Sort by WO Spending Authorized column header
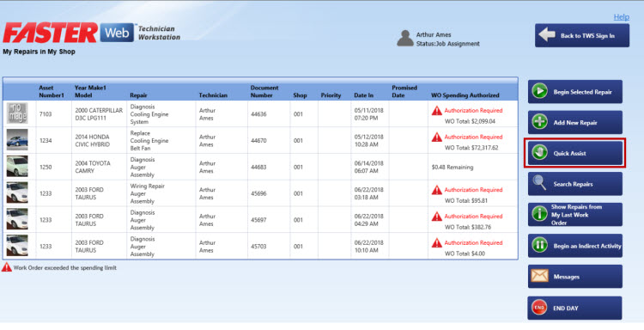Image resolution: width=644 pixels, height=330 pixels. [465, 95]
